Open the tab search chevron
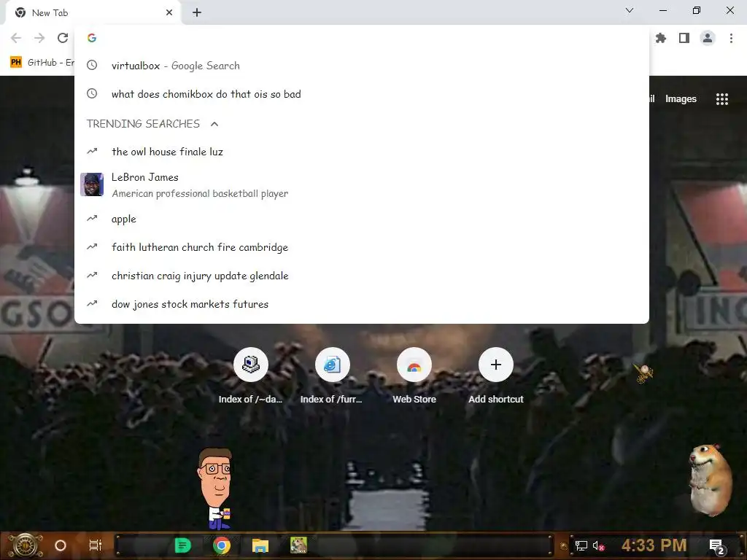 [630, 10]
